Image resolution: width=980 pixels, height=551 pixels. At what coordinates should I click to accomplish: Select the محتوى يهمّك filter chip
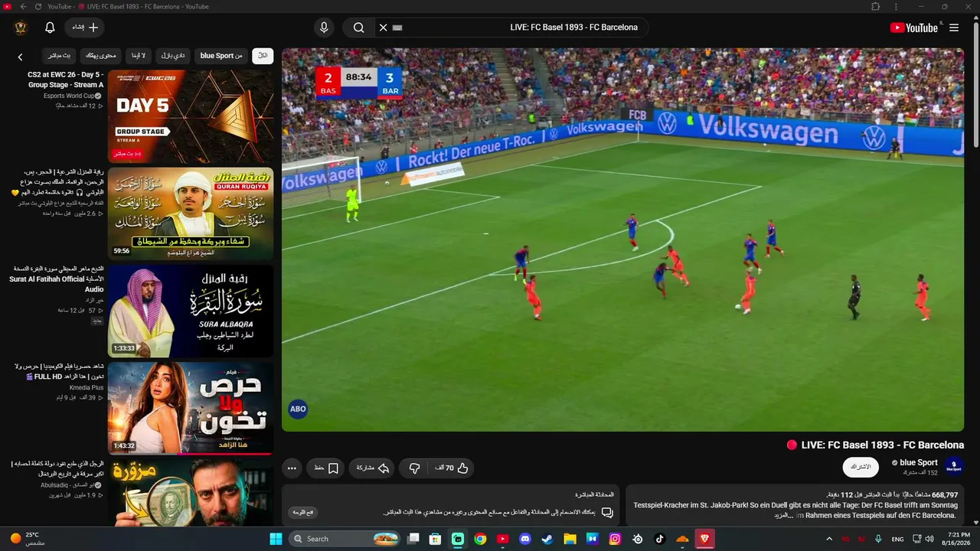[x=100, y=56]
